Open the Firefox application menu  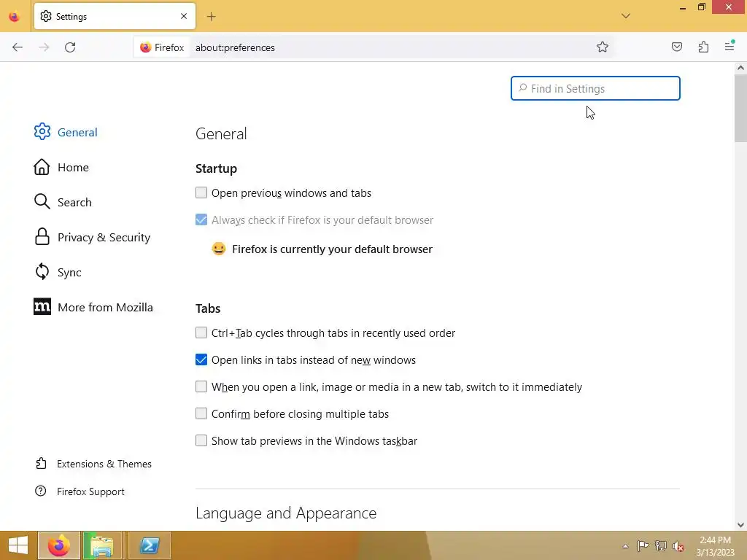point(729,46)
